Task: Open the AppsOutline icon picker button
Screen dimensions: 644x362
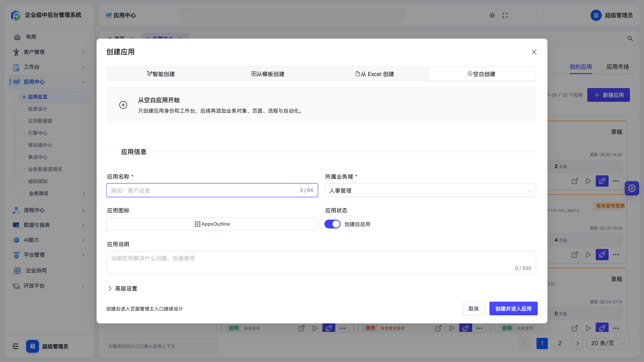Action: (212, 224)
